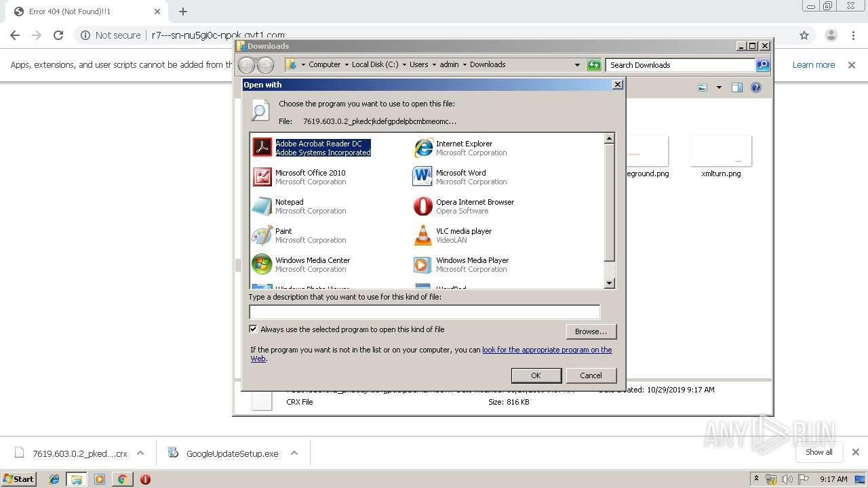Click the 9:17 AM taskbar clock
The image size is (868, 488).
833,479
